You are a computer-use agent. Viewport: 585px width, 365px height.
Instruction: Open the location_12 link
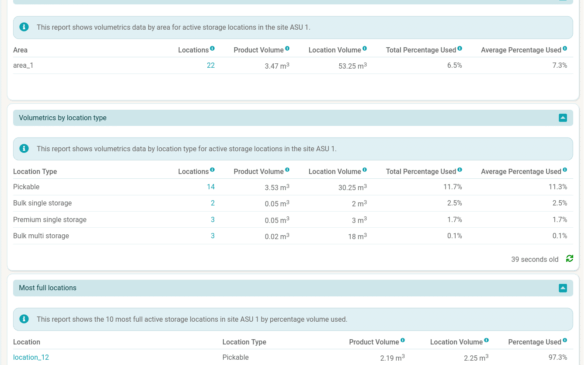pos(31,357)
